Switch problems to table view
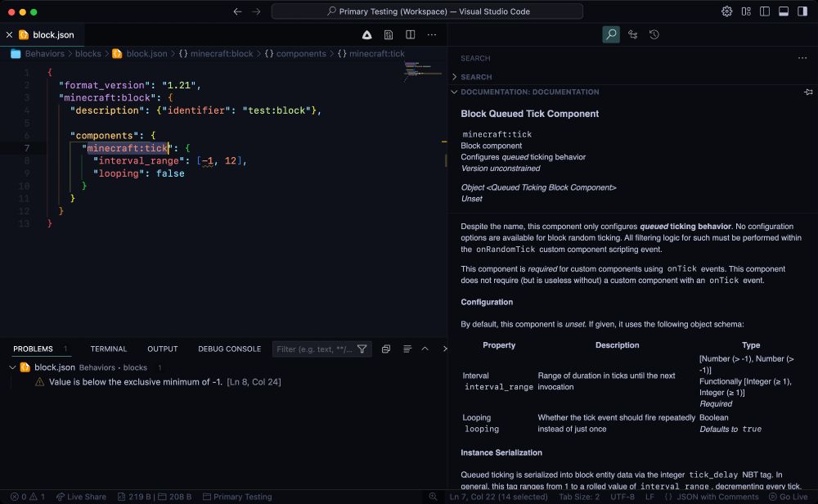 click(x=407, y=349)
